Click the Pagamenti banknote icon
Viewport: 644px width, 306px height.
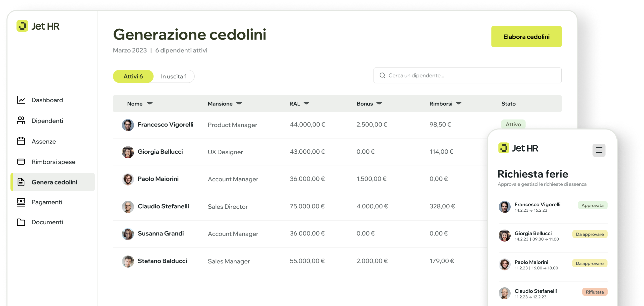21,202
